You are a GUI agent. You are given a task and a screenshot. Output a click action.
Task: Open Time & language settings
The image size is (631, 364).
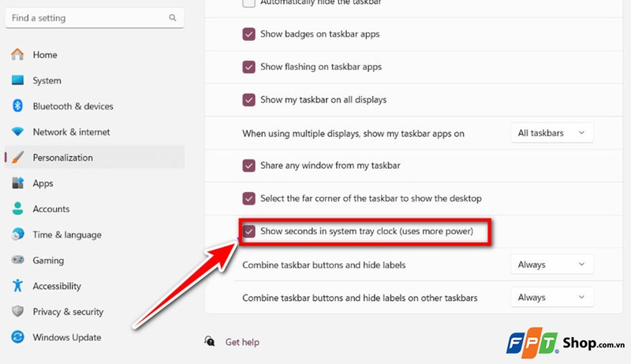[x=94, y=234]
